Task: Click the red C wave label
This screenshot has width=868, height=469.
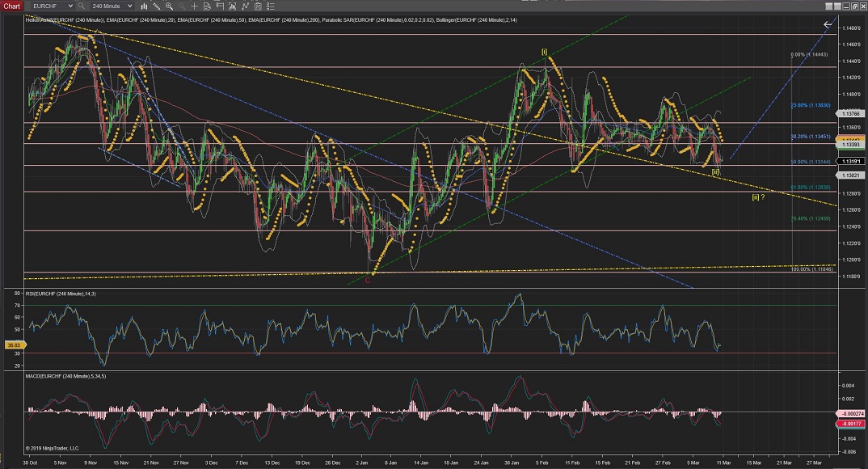Action: (x=368, y=280)
